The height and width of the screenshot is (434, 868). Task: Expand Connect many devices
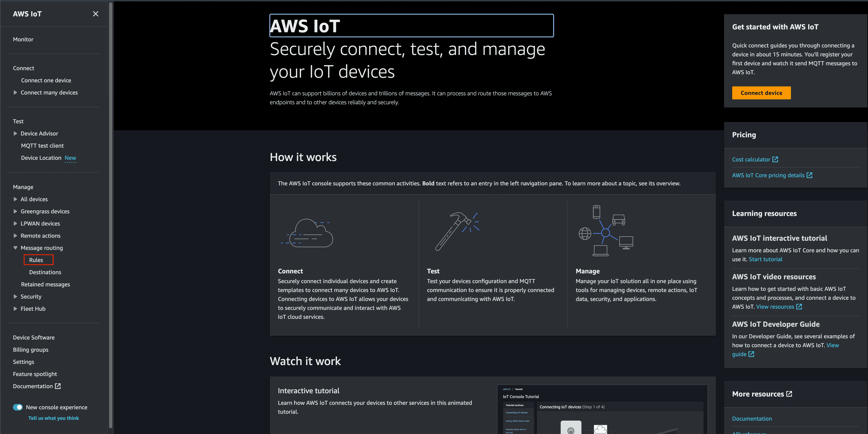15,92
